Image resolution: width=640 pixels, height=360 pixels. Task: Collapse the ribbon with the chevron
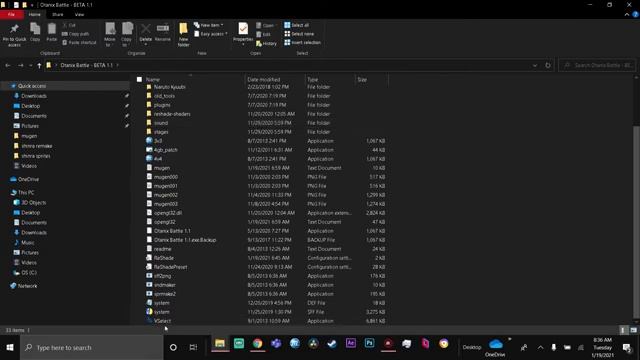(x=627, y=14)
